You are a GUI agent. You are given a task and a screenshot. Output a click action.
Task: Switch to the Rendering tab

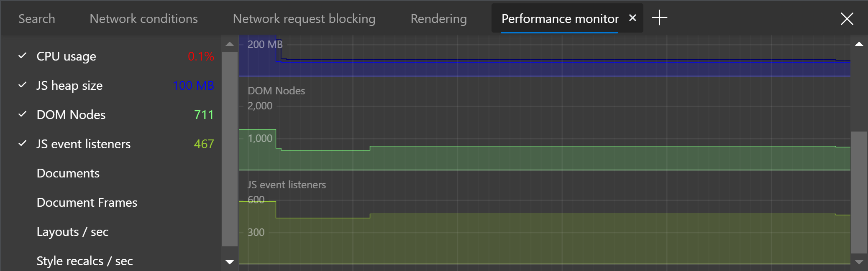pyautogui.click(x=438, y=18)
